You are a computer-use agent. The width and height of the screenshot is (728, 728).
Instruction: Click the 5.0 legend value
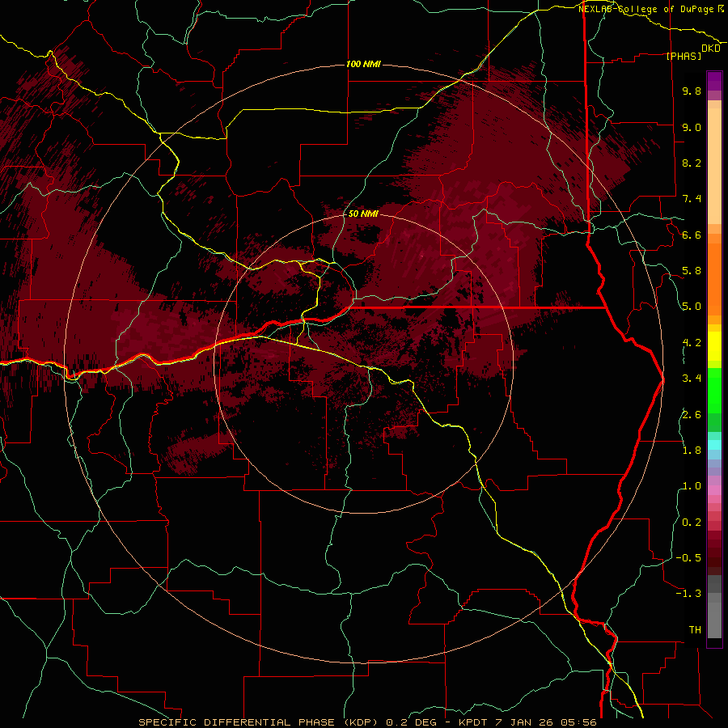692,307
